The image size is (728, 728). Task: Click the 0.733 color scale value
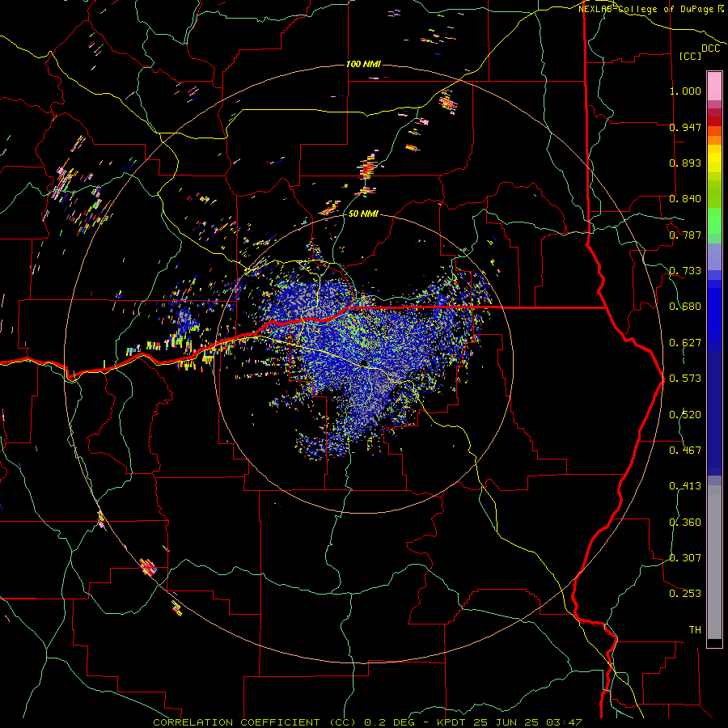click(685, 271)
